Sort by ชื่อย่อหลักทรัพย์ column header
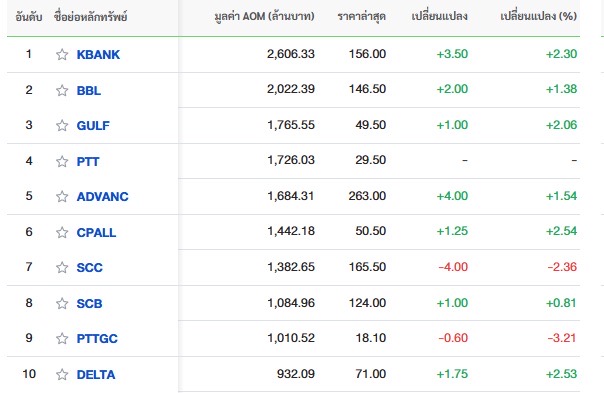Viewport: 604px width, 393px height. click(91, 17)
